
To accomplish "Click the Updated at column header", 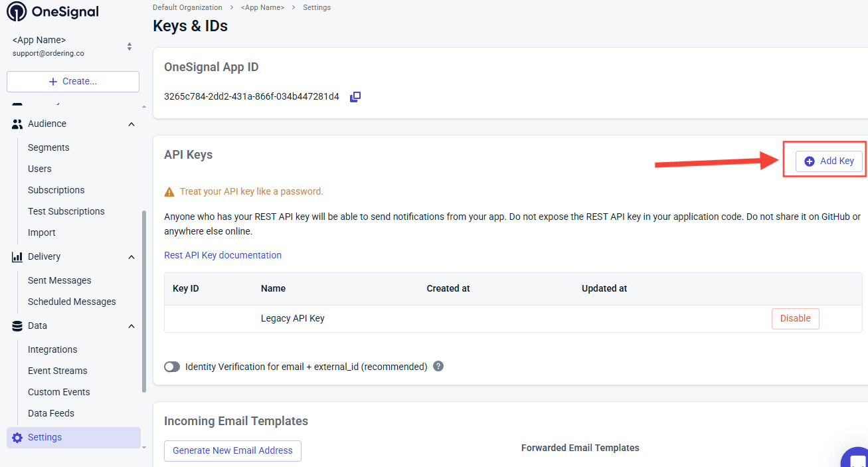I will pyautogui.click(x=604, y=288).
